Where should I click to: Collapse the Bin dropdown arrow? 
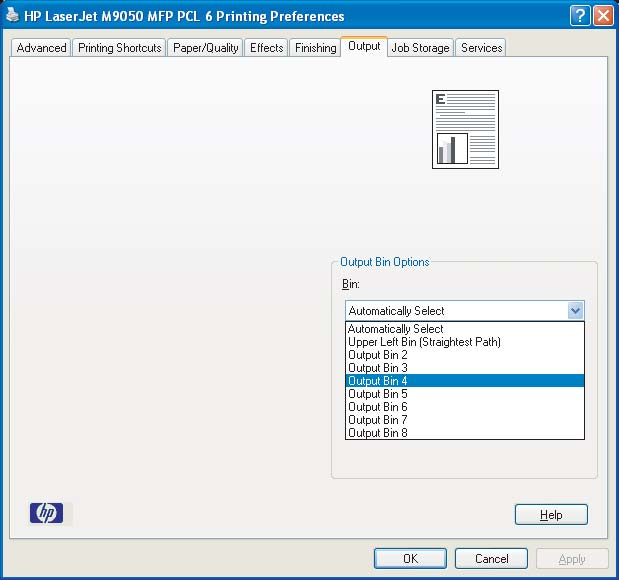[x=575, y=311]
